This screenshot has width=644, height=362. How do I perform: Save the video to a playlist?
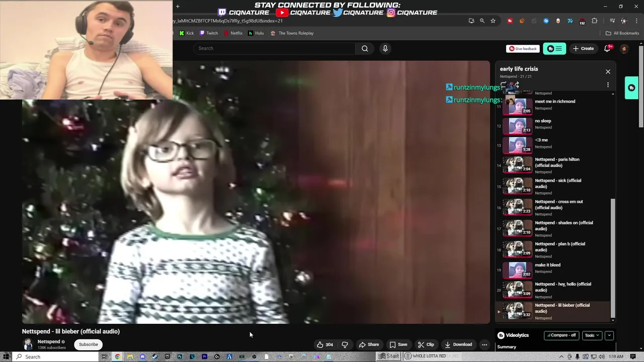pyautogui.click(x=398, y=344)
